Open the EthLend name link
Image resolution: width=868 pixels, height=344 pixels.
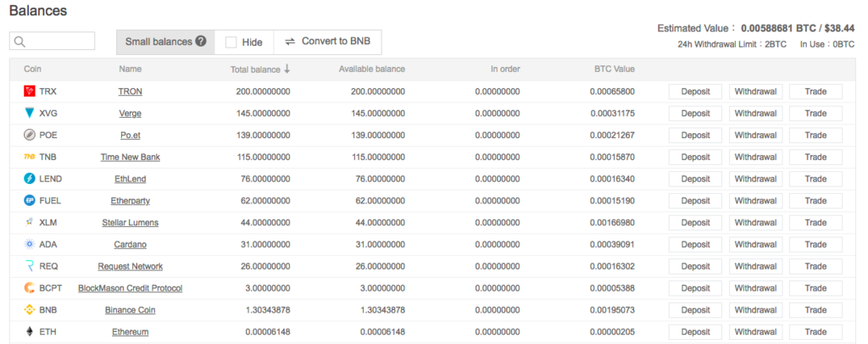tap(130, 179)
